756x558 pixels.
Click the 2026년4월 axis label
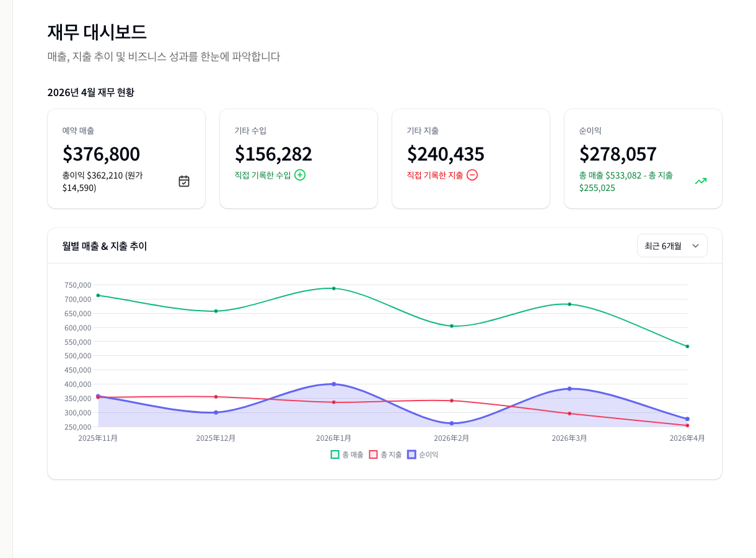click(x=688, y=438)
